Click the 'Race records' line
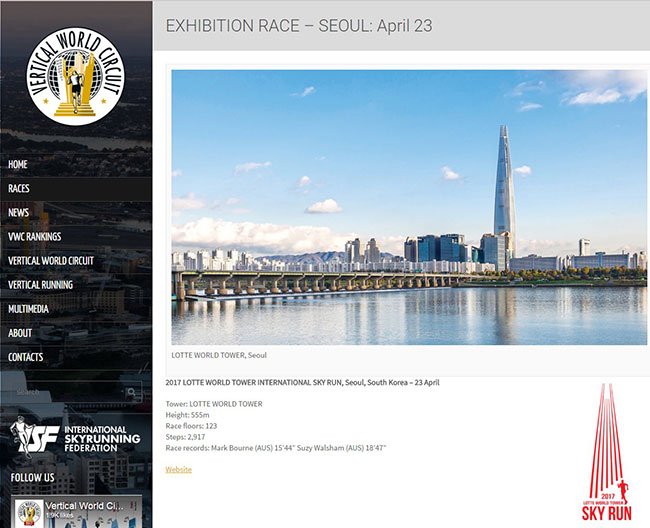 276,448
